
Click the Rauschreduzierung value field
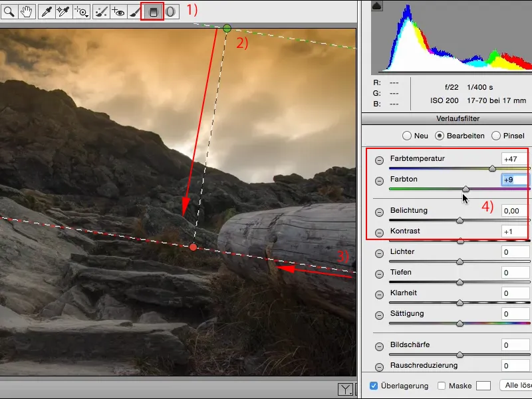click(x=515, y=366)
